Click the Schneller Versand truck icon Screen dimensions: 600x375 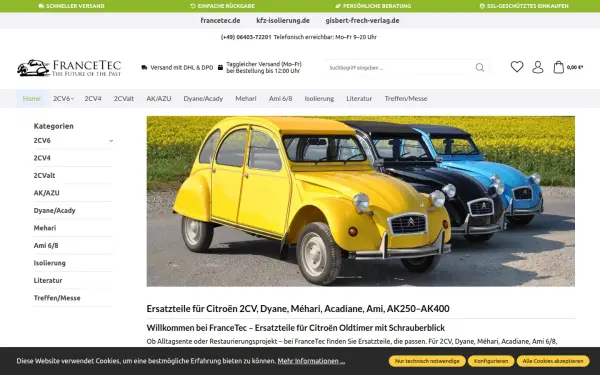pos(41,6)
